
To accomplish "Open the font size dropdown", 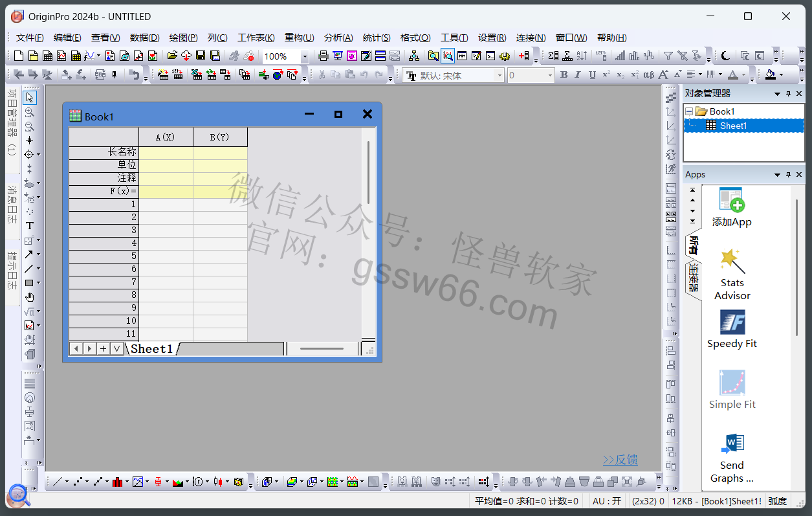I will point(551,76).
